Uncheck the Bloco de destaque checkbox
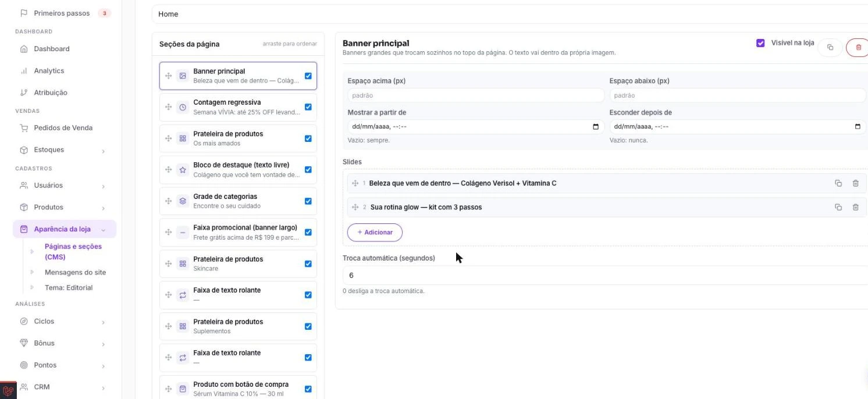The width and height of the screenshot is (868, 399). click(x=308, y=170)
